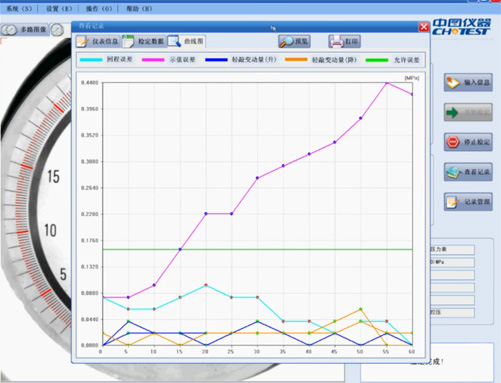Select the 曲线图 chart tab
Image resolution: width=501 pixels, height=383 pixels.
point(186,41)
